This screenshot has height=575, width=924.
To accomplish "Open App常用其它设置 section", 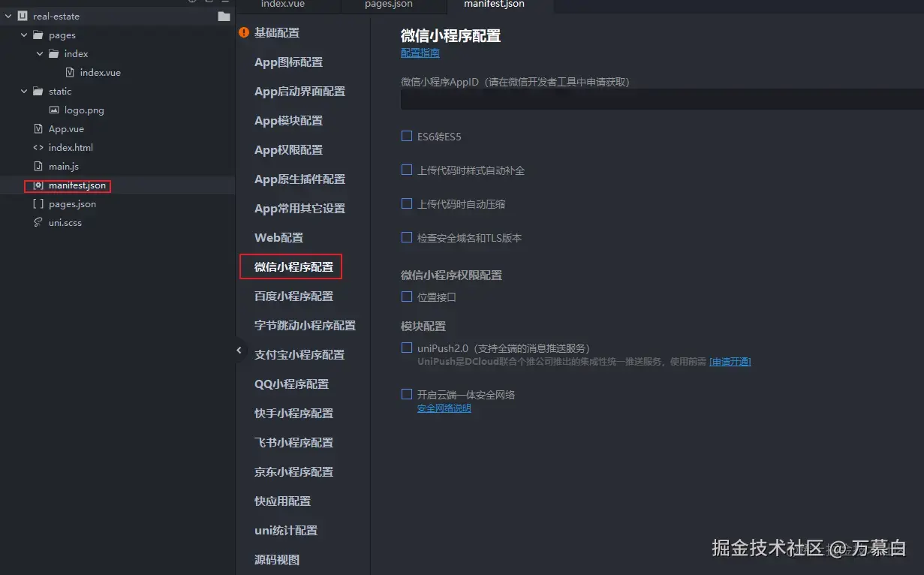I will [x=299, y=209].
